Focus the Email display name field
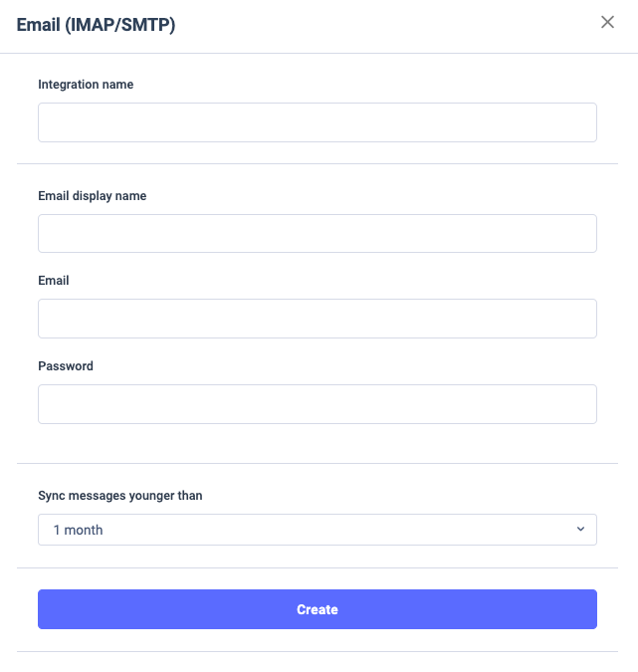Screen dimensions: 638x672 pos(317,233)
